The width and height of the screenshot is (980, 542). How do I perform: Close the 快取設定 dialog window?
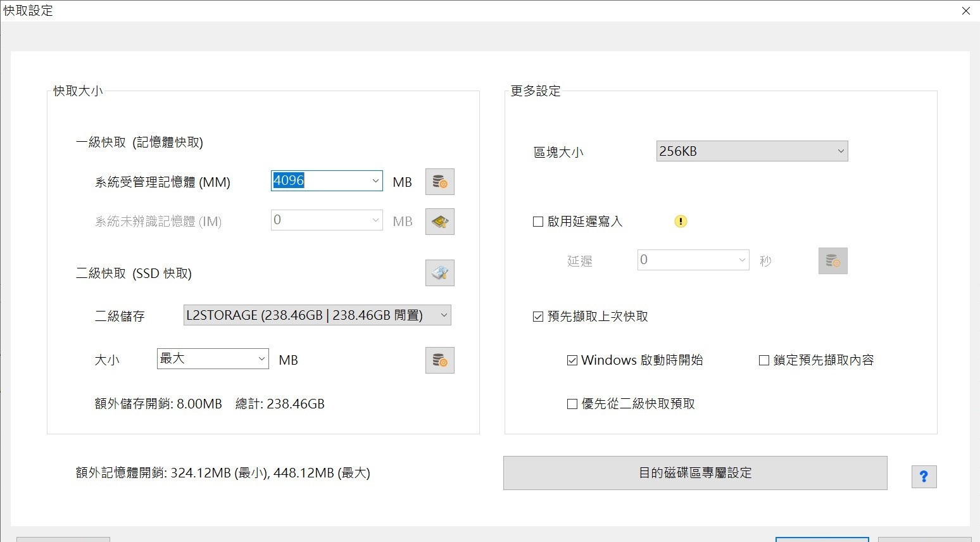coord(966,11)
